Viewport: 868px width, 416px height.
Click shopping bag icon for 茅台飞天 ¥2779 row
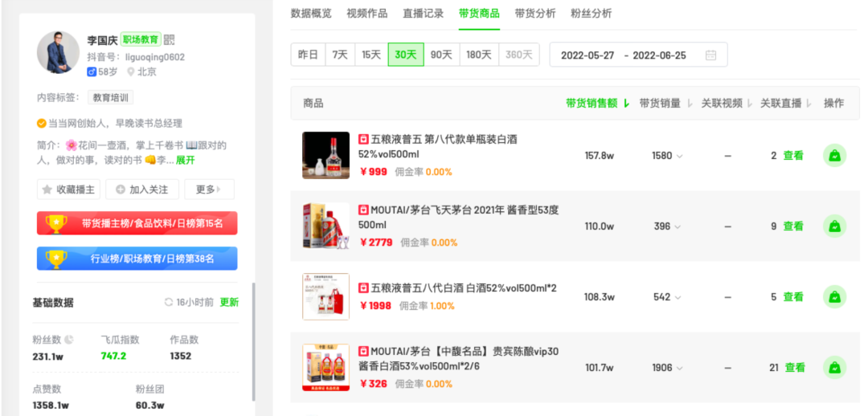(x=834, y=226)
